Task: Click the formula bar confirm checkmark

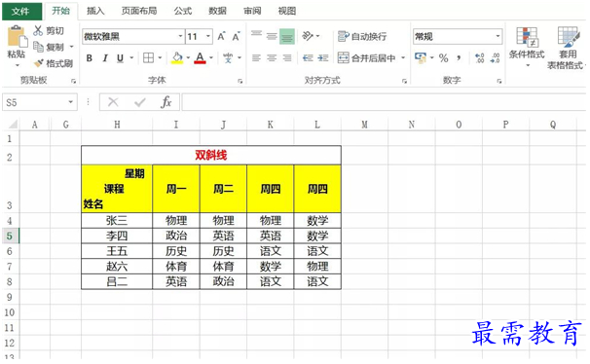Action: point(140,102)
